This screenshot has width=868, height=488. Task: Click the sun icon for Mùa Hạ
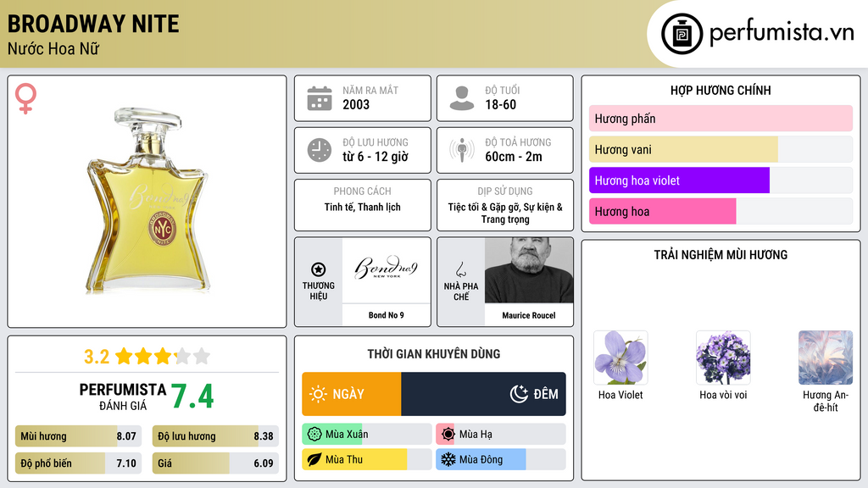point(448,435)
